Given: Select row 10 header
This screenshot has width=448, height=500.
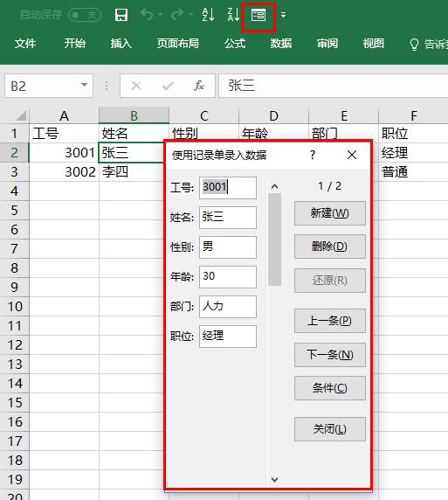Looking at the screenshot, I should (14, 307).
